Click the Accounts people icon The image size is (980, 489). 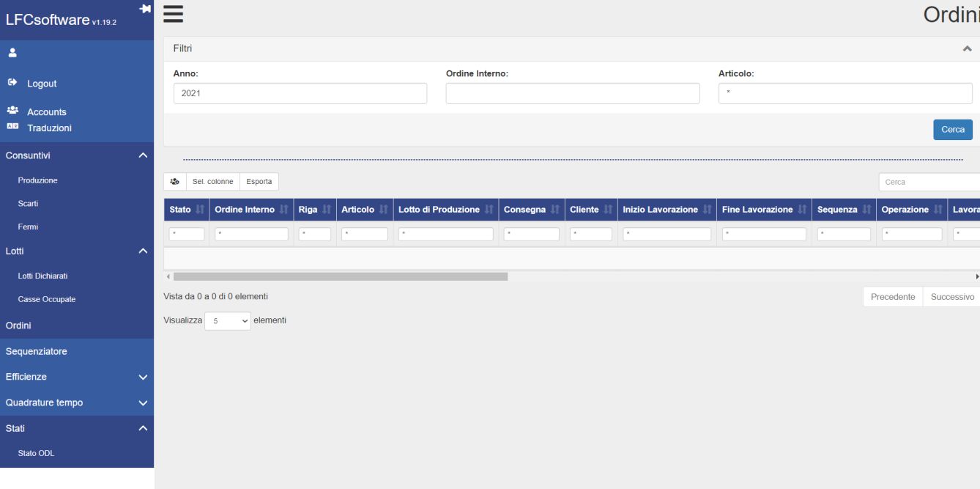click(x=12, y=111)
